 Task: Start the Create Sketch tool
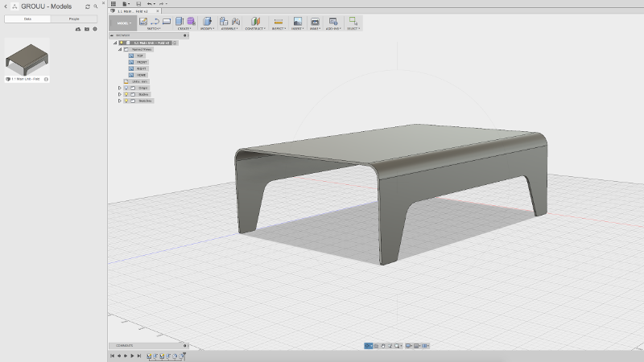(x=143, y=22)
